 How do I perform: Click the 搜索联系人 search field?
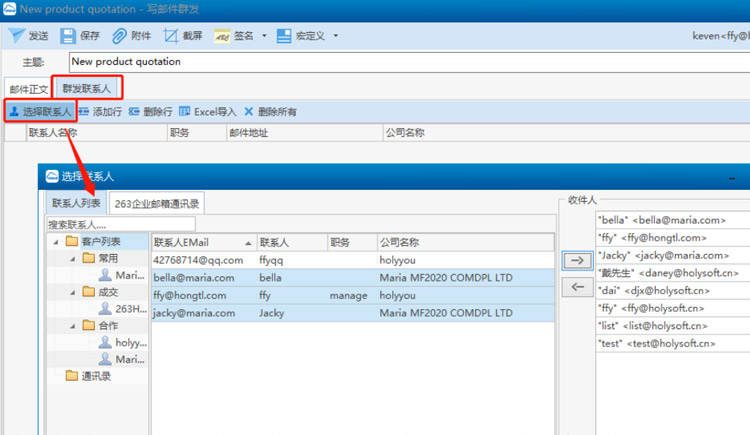pyautogui.click(x=120, y=224)
